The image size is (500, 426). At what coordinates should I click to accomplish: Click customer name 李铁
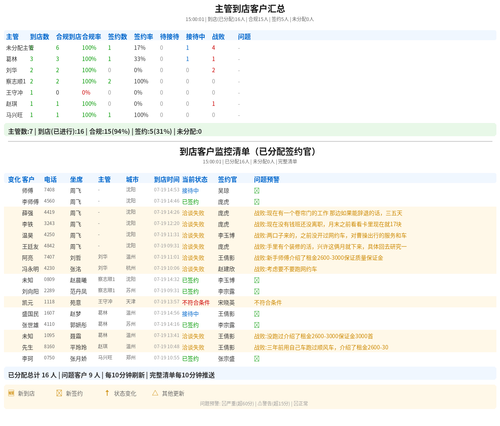click(x=27, y=224)
